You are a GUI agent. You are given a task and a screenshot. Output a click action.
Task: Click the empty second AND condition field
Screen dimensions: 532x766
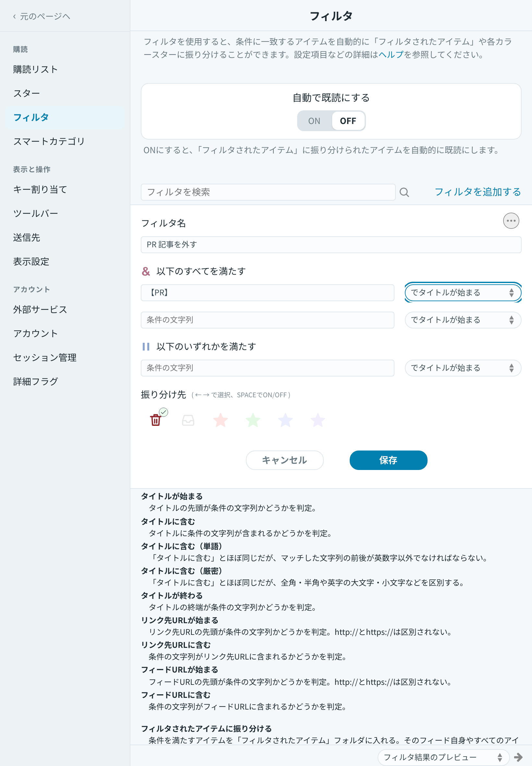coord(267,320)
